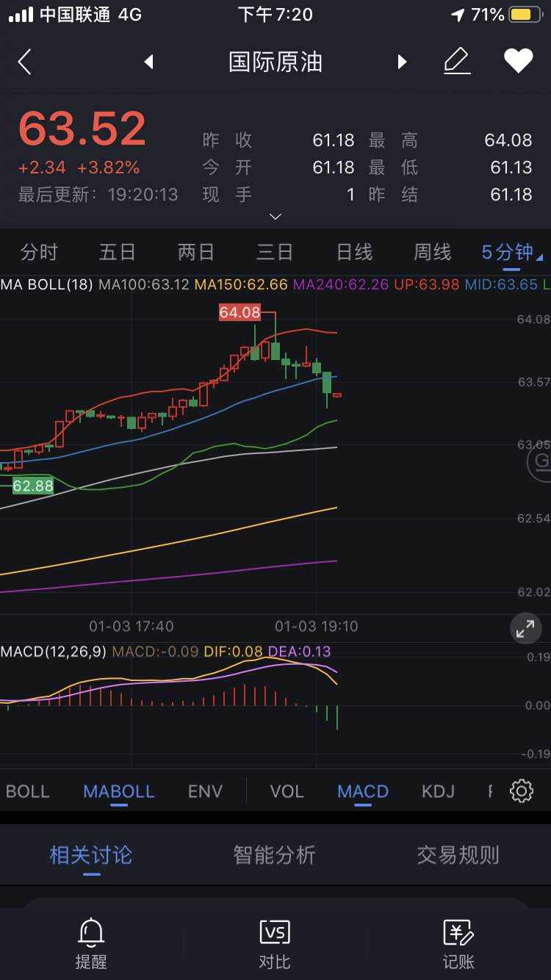The width and height of the screenshot is (551, 980).
Task: Tap the 提醒 bell alert icon
Action: click(x=91, y=943)
